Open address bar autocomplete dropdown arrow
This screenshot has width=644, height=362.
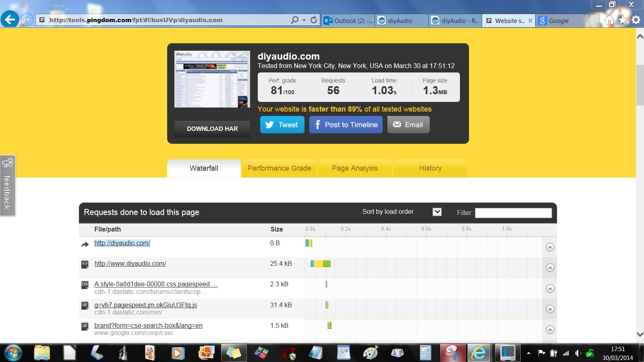[x=304, y=20]
